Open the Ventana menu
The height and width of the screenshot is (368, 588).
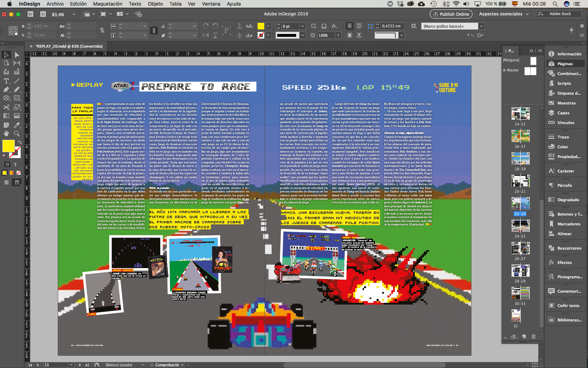tap(211, 4)
